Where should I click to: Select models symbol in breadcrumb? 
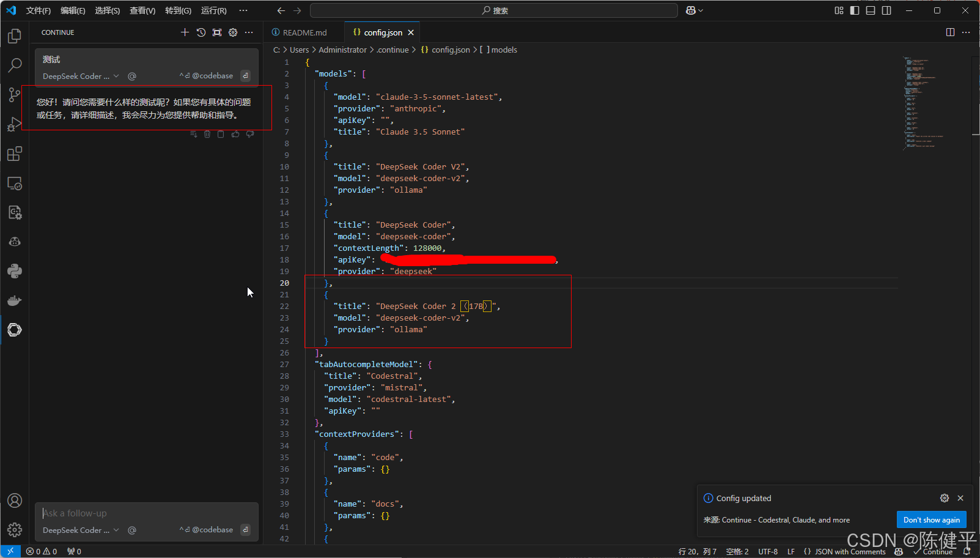pos(498,50)
